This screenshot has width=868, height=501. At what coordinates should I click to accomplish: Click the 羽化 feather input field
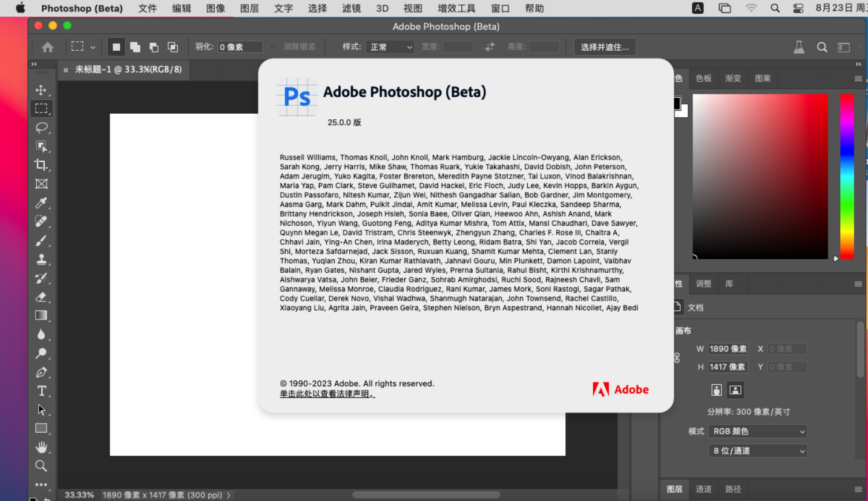click(240, 47)
